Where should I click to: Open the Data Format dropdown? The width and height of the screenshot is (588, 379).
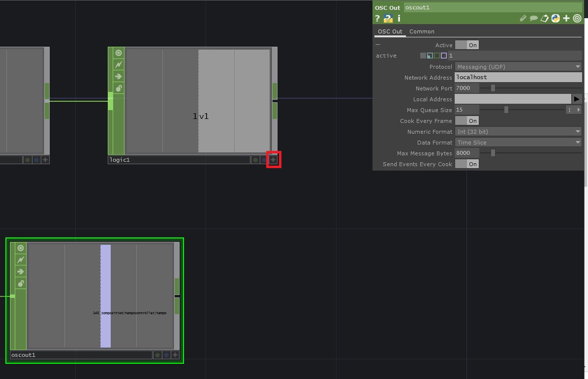[x=518, y=143]
